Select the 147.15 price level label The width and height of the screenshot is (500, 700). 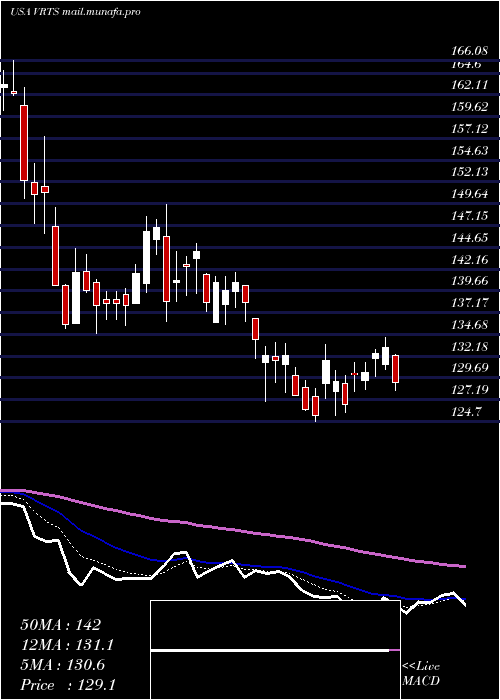pyautogui.click(x=469, y=216)
